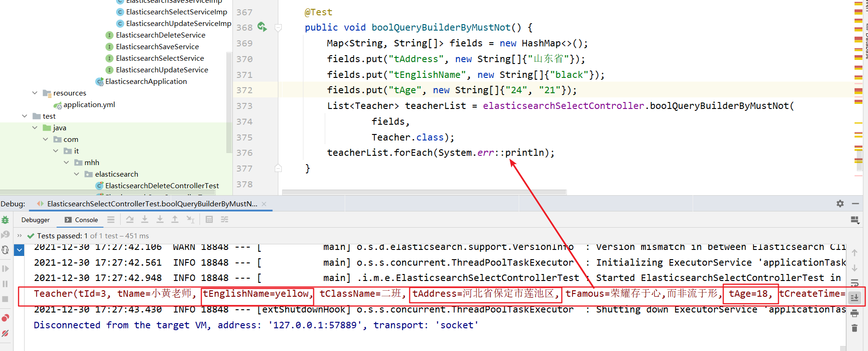Collapse the 'it' package node
Viewport: 868px width, 351px height.
tap(56, 151)
